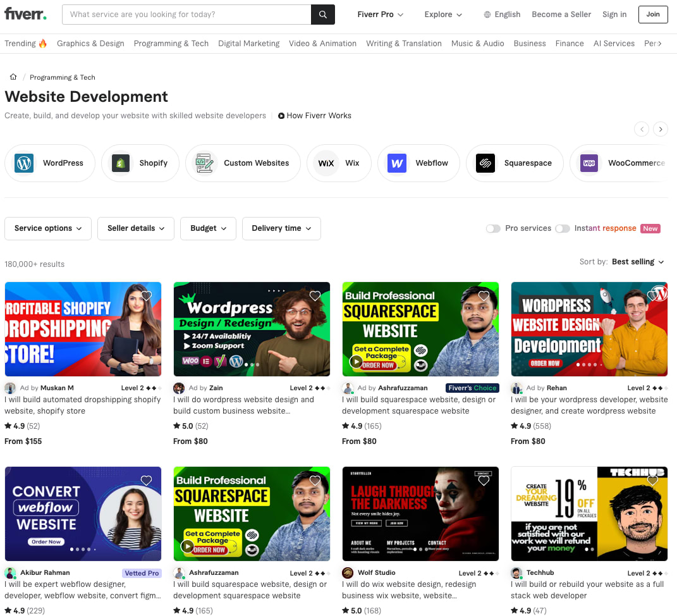677x616 pixels.
Task: Click Programming & Tech breadcrumb link
Action: tap(62, 77)
